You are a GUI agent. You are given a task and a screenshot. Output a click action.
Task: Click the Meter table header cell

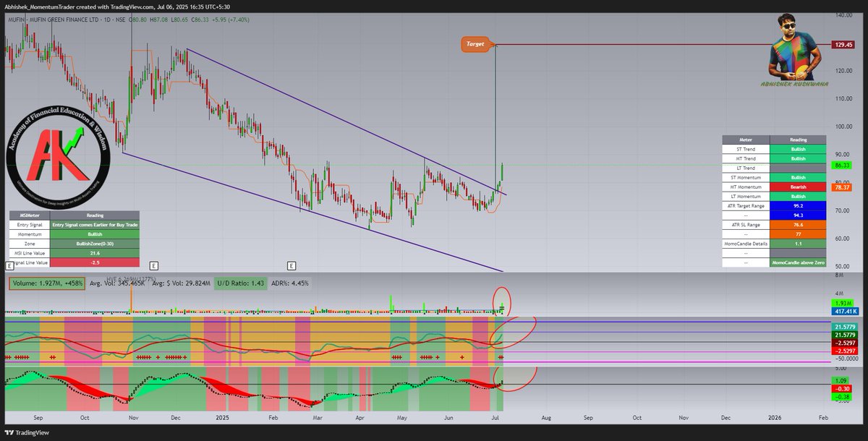745,140
